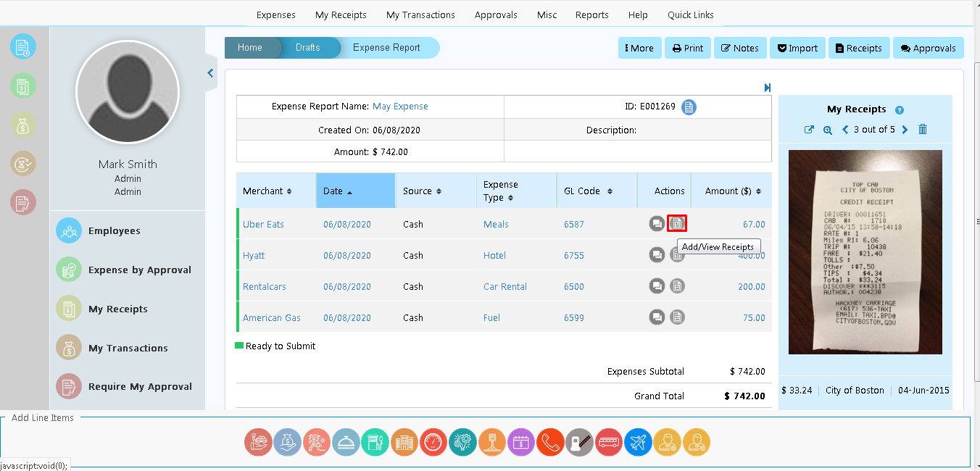980x471 pixels.
Task: Click the My Receipts help icon
Action: (900, 110)
